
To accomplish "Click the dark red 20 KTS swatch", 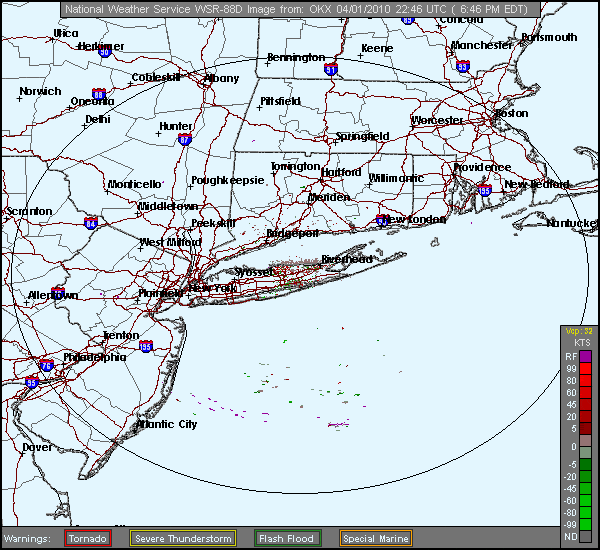I will pyautogui.click(x=585, y=416).
